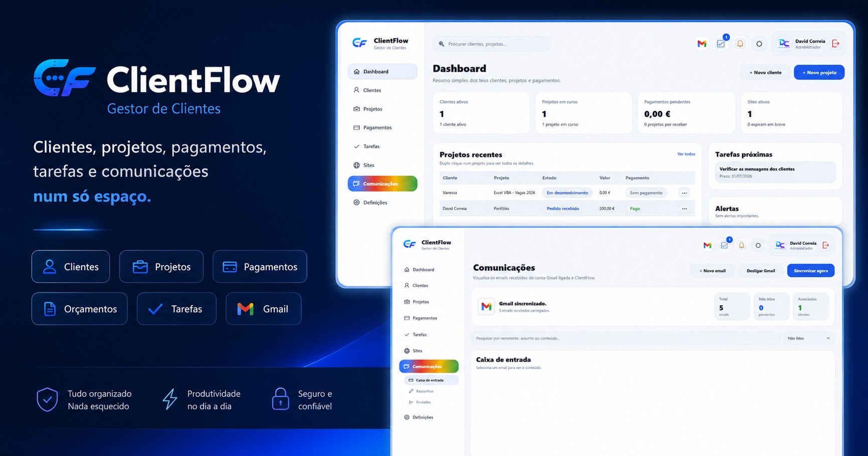Open the tasks checklist icon in Comunicações window header
Image resolution: width=868 pixels, height=456 pixels.
click(724, 245)
